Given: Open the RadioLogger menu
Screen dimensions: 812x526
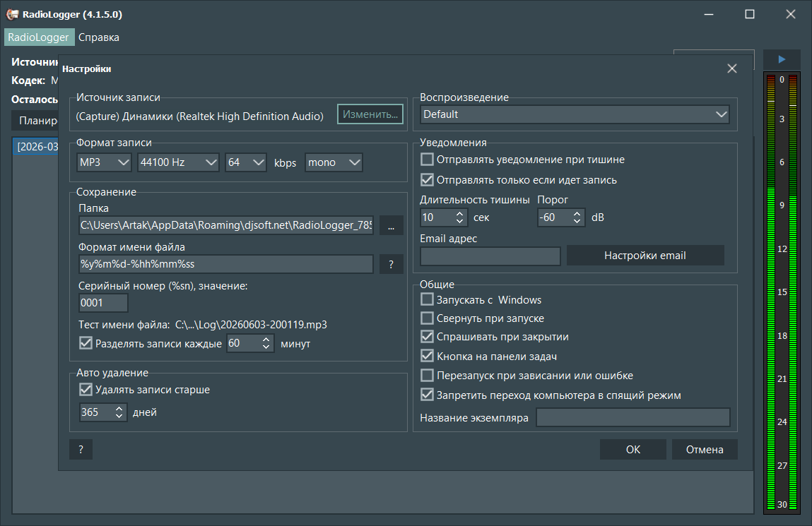Looking at the screenshot, I should click(x=38, y=37).
